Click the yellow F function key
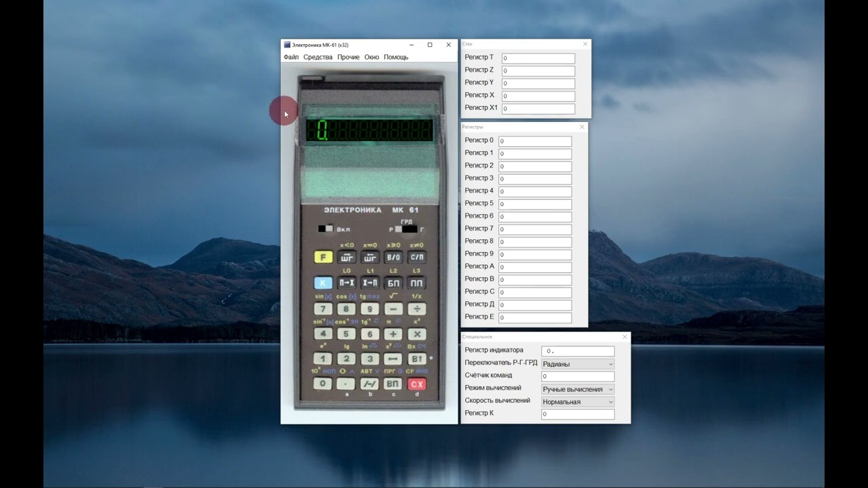 tap(323, 258)
